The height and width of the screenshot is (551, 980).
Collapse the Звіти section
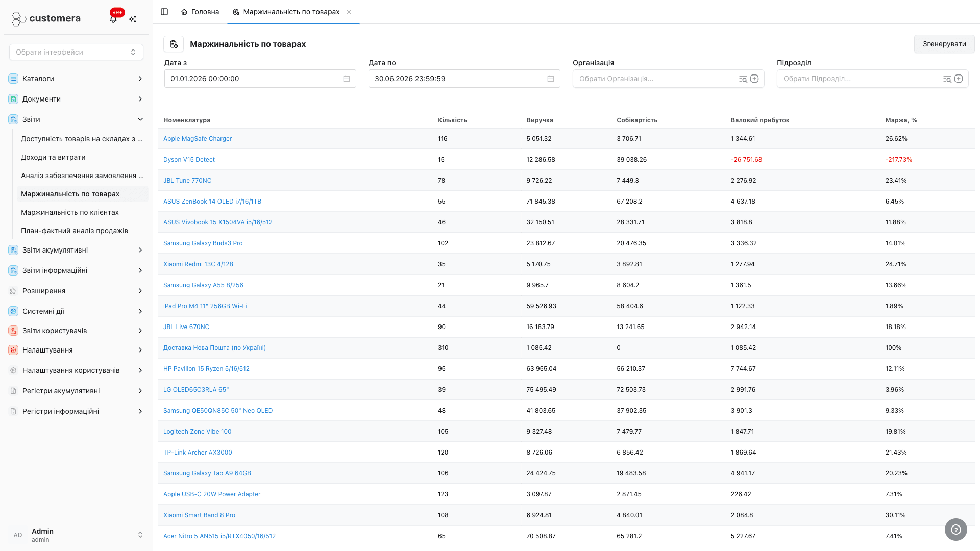[140, 119]
